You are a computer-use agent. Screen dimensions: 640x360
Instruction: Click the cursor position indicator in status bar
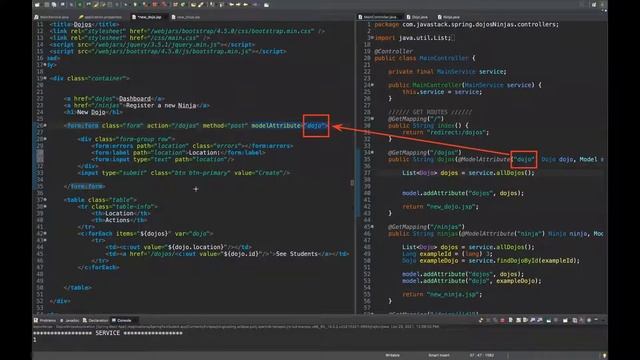click(x=482, y=355)
